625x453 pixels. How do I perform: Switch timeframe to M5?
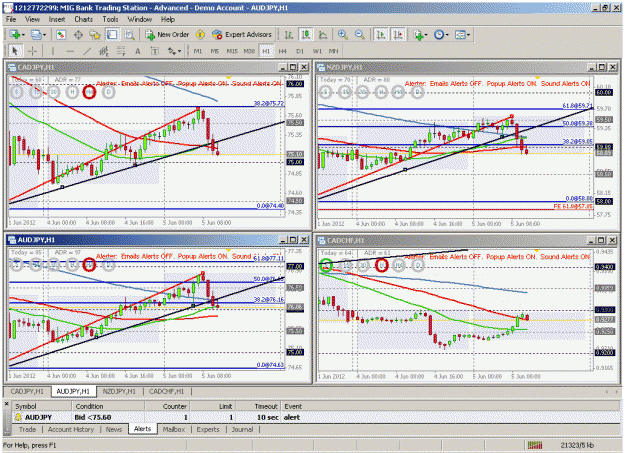pyautogui.click(x=214, y=51)
